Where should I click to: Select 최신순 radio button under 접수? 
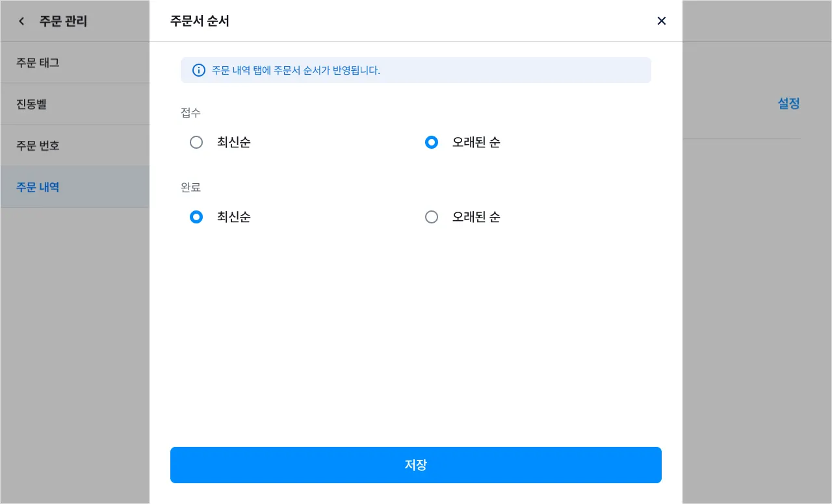point(196,142)
